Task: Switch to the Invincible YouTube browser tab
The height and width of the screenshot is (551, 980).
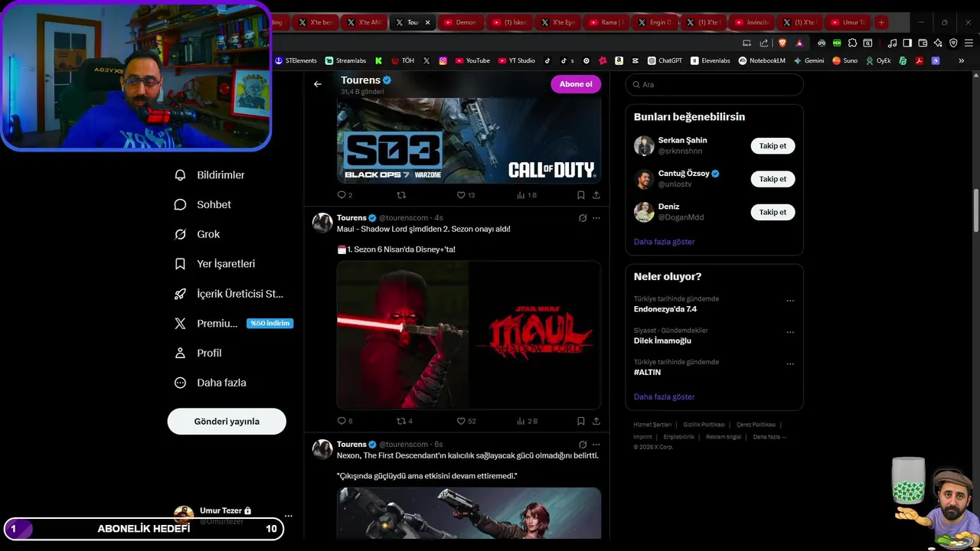Action: coord(751,22)
